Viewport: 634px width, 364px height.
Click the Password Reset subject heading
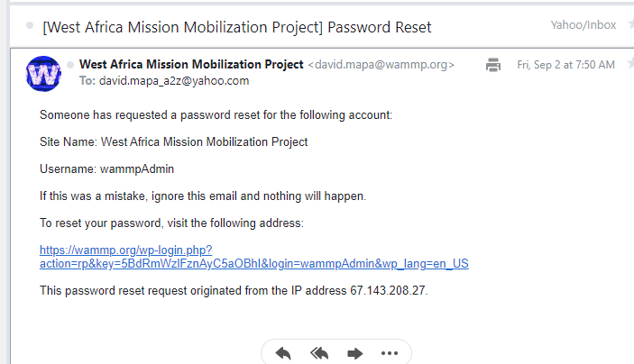click(237, 27)
